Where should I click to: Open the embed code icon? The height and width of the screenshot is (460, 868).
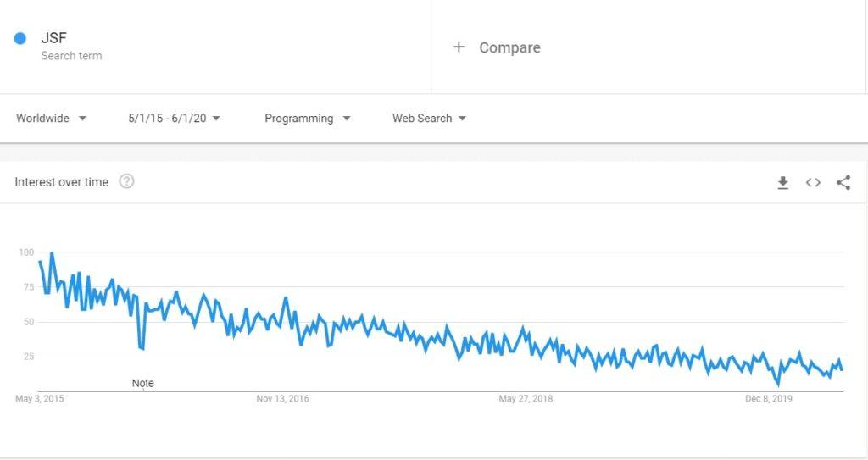tap(813, 182)
